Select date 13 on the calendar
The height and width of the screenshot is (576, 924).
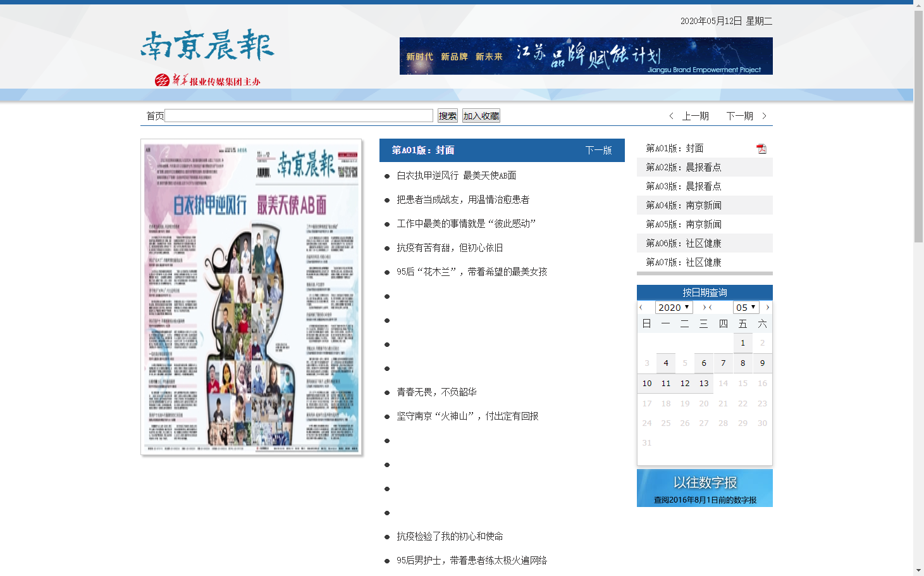(x=703, y=383)
